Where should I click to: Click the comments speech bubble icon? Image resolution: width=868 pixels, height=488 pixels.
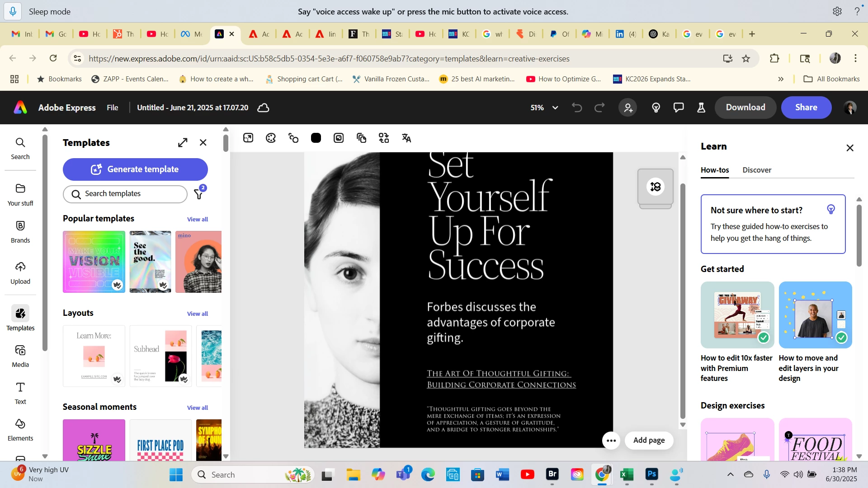[678, 108]
